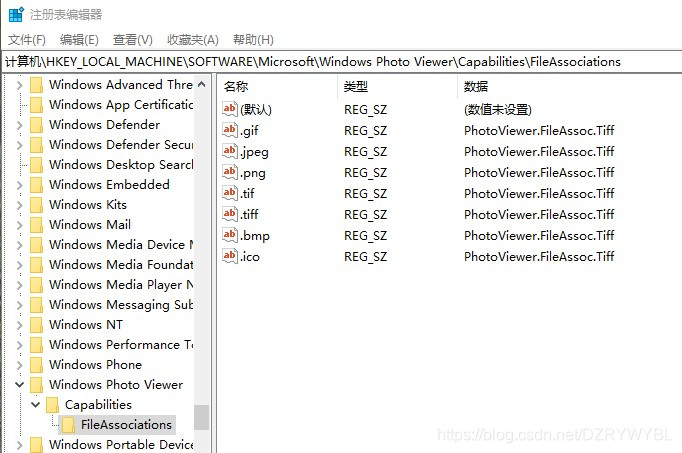Click the tree pane vertical scrollbar thumb

[x=201, y=417]
